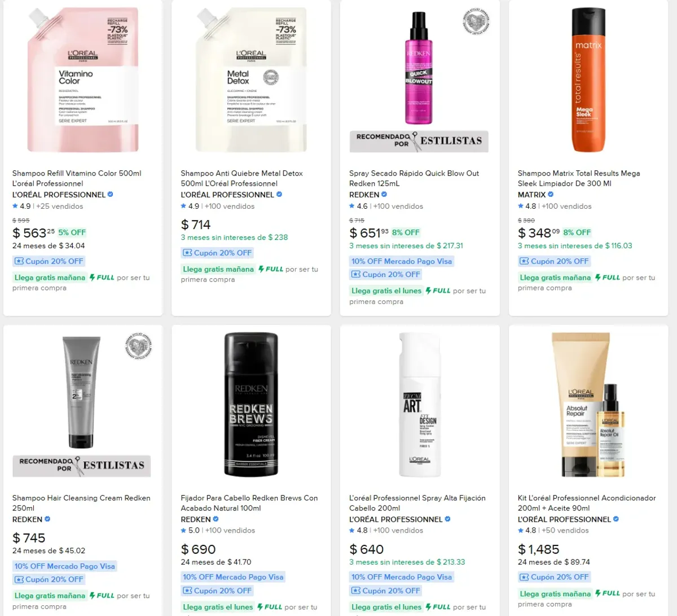Select the Tecni Art Fix Design spray image
Screen dimensions: 677x616
coord(420,404)
